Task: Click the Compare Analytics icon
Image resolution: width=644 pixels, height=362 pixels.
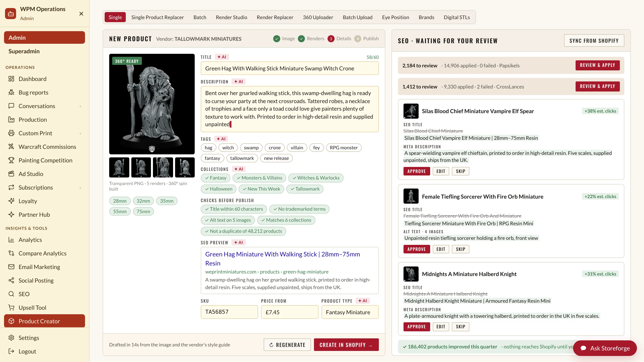Action: pos(11,253)
